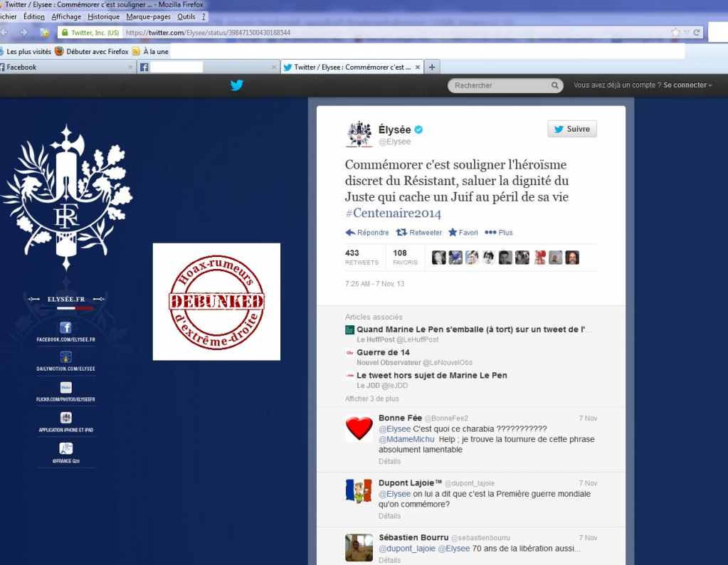Reload page using the refresh icon
This screenshot has width=728, height=565.
[697, 32]
